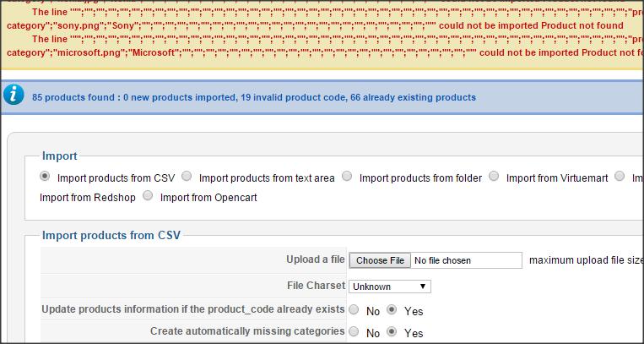Select the radio right of Import from Virtuemart
Screen dimensions: 644x344
620,177
